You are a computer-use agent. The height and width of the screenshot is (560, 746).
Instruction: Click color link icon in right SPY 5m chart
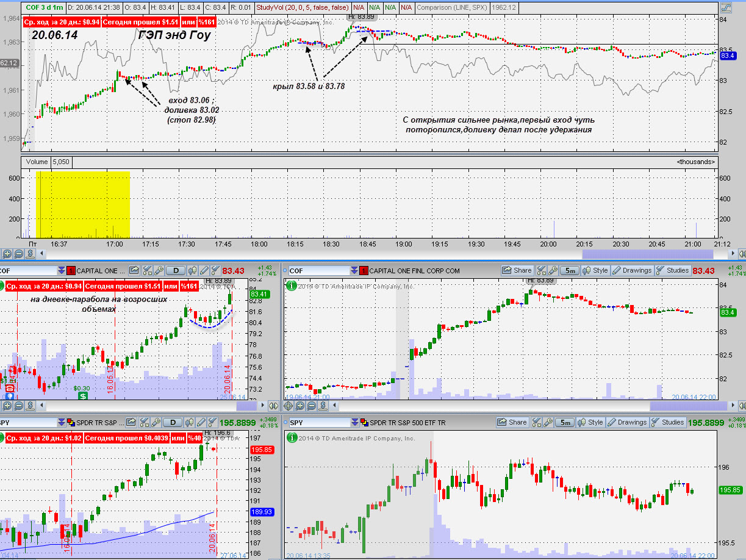(x=364, y=422)
